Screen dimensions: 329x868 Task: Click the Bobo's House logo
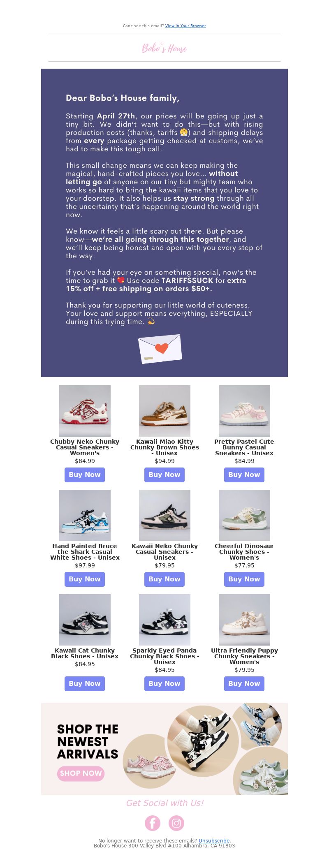point(164,48)
